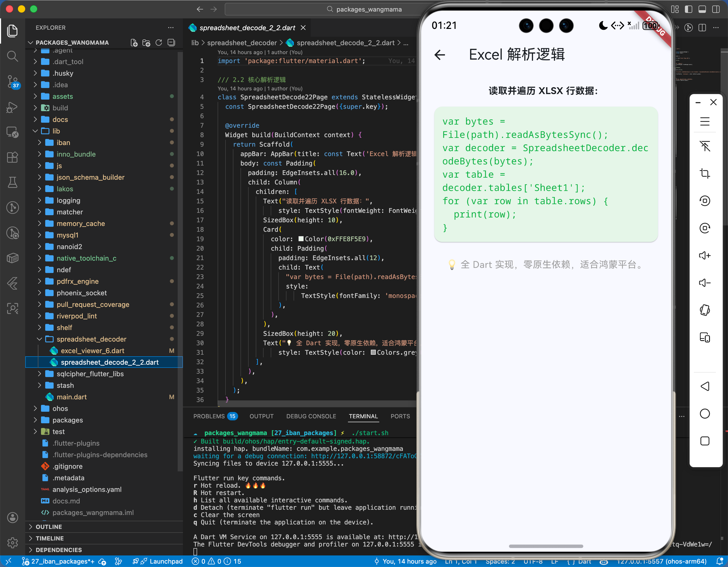This screenshot has width=728, height=567.
Task: Toggle the secondary side bar layout button
Action: coord(716,9)
